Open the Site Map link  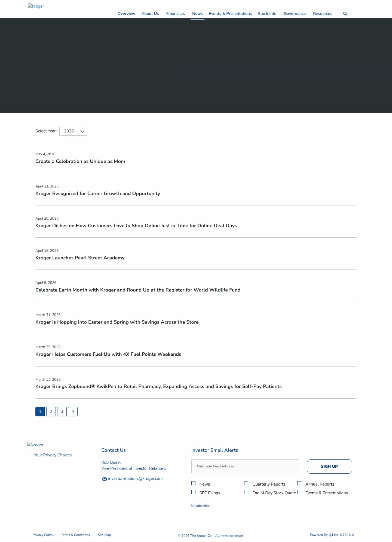104,535
